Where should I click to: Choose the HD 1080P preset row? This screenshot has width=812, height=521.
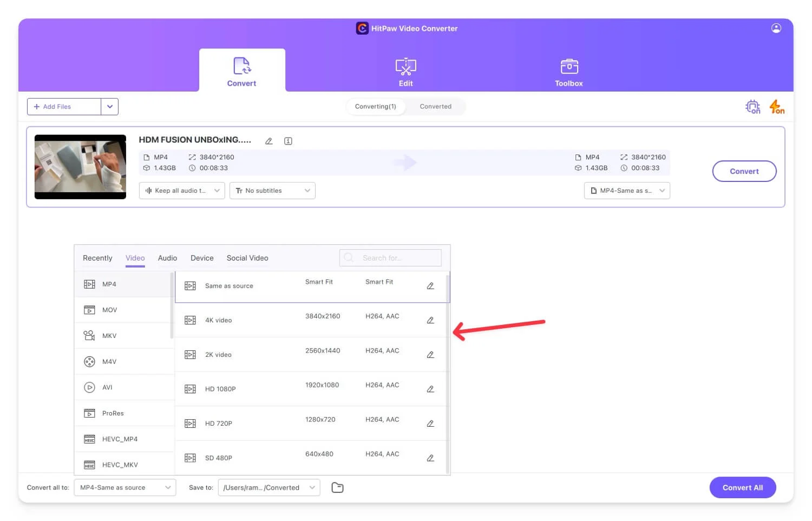coord(310,389)
